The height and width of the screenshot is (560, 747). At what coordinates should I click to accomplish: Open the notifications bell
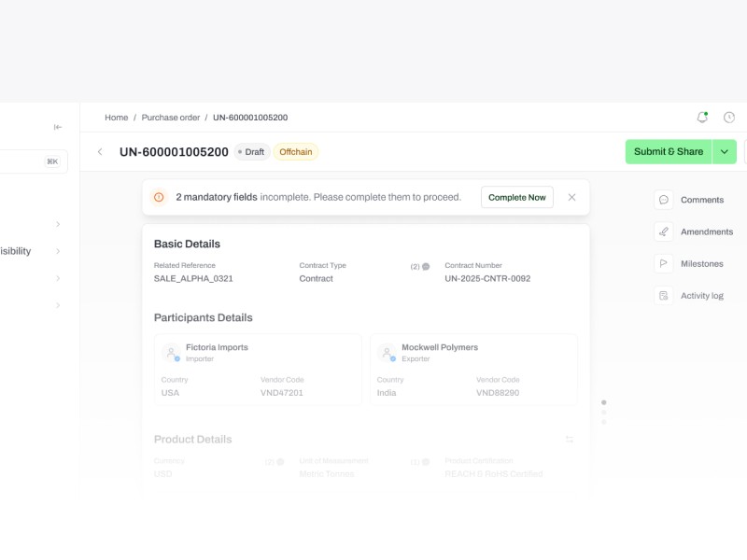pos(702,118)
